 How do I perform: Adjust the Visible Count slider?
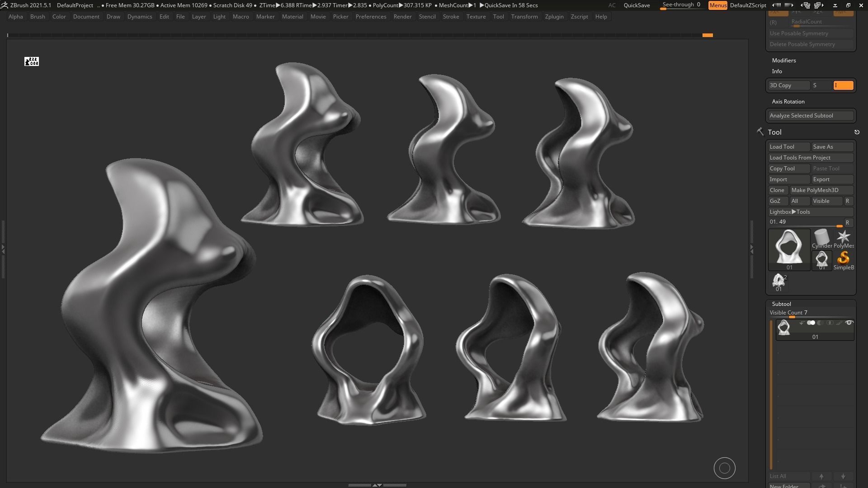coord(811,313)
